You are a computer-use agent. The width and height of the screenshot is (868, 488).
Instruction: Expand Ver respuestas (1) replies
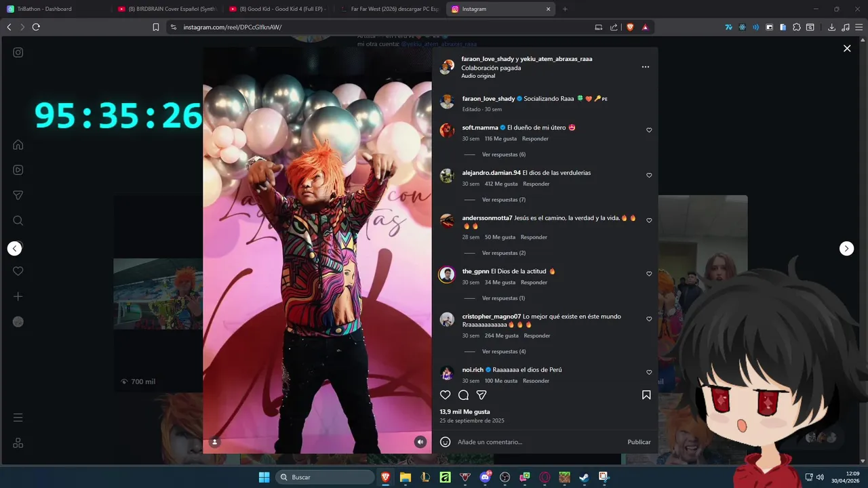504,298
